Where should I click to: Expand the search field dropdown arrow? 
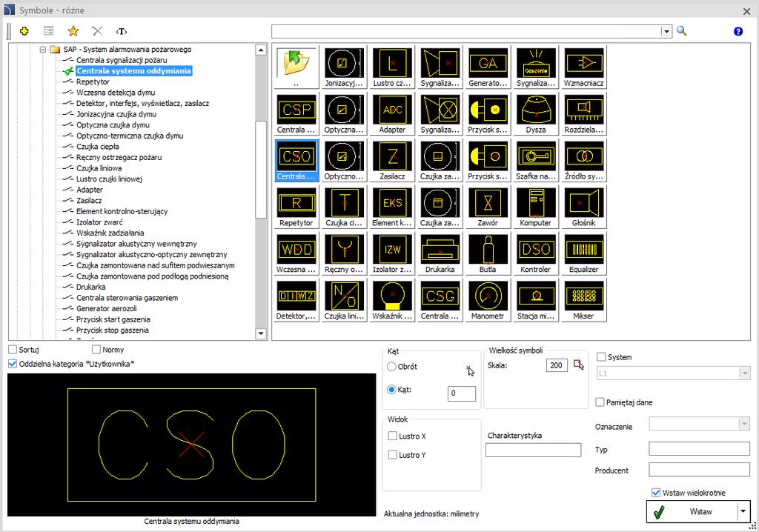pyautogui.click(x=666, y=31)
